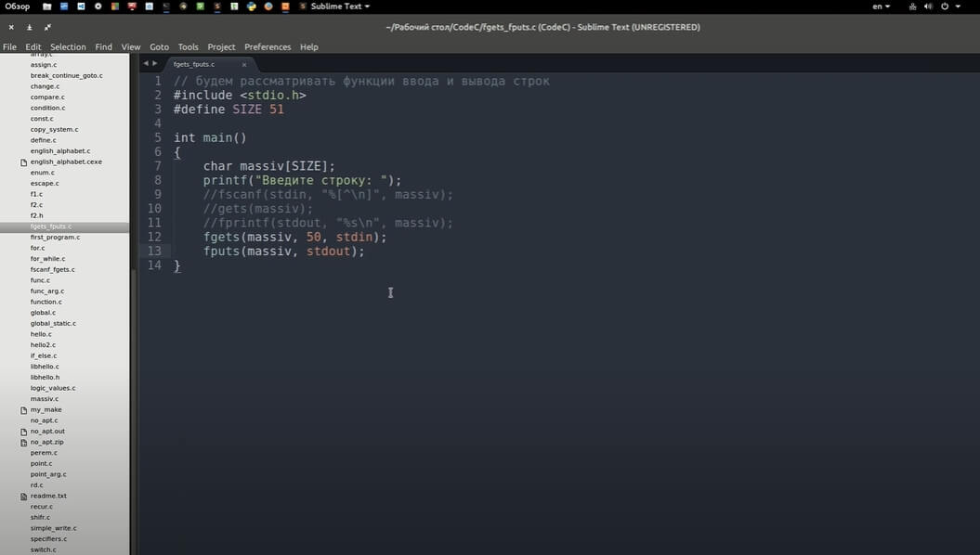
Task: Click the char massiv[SIZE]; code line
Action: point(268,166)
